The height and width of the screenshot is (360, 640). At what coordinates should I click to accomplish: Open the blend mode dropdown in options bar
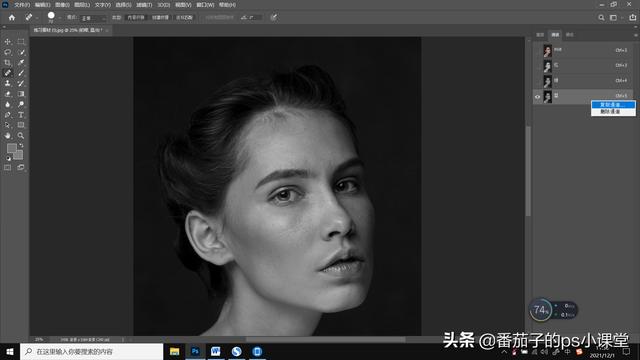[93, 18]
